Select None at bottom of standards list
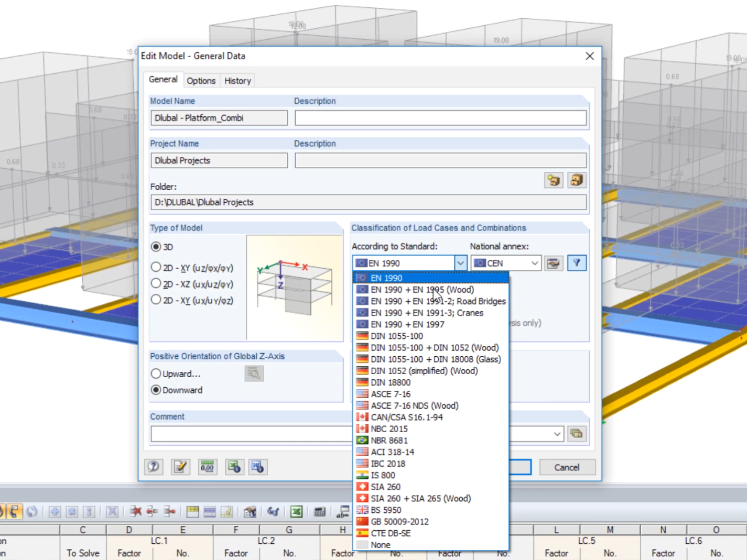Image resolution: width=747 pixels, height=560 pixels. click(x=431, y=545)
